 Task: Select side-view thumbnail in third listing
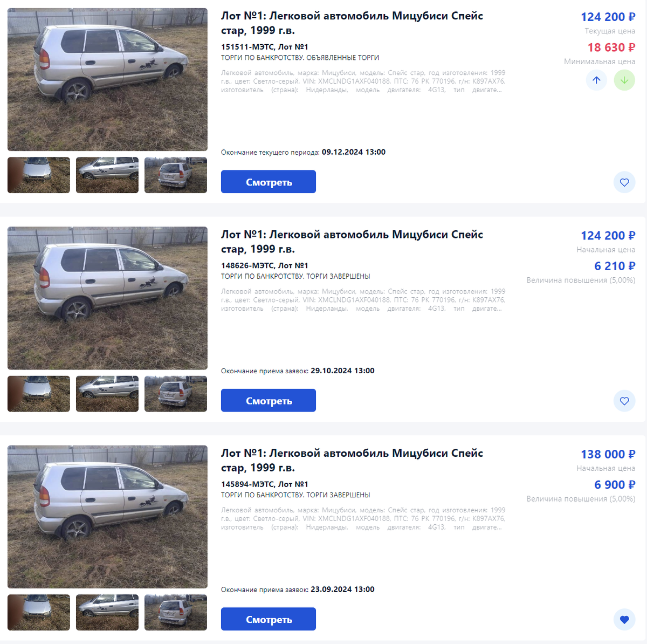pyautogui.click(x=107, y=613)
